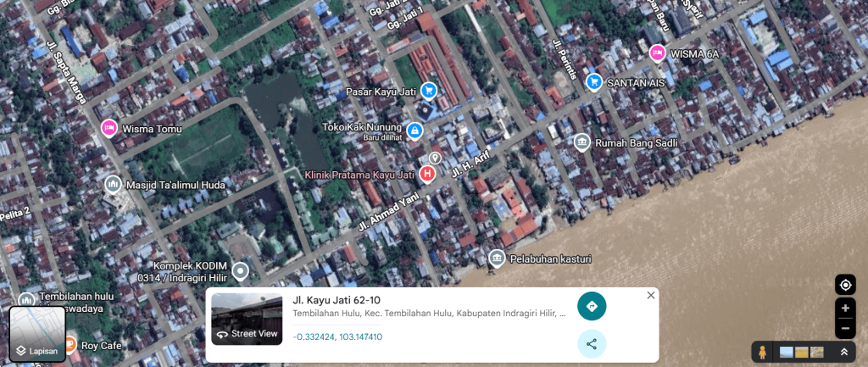Image resolution: width=868 pixels, height=367 pixels.
Task: Select the Klinik Pratama Kayu Jati hospital pin
Action: pyautogui.click(x=427, y=174)
